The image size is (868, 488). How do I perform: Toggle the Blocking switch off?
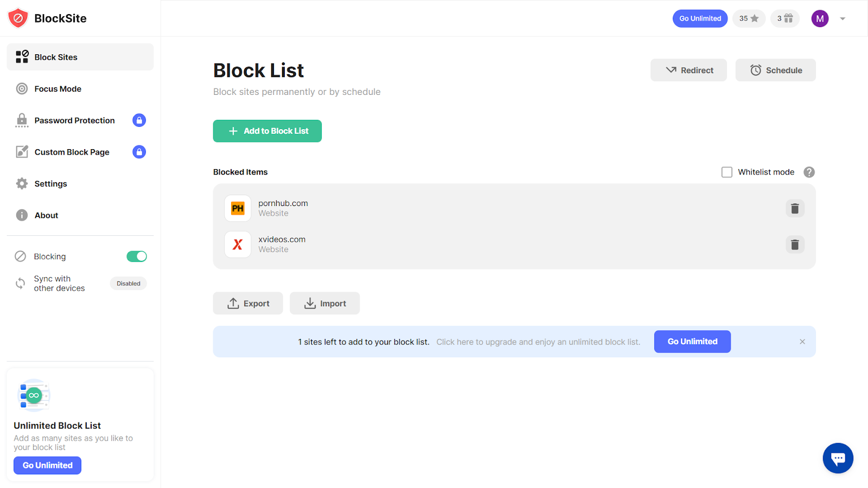[x=136, y=256]
